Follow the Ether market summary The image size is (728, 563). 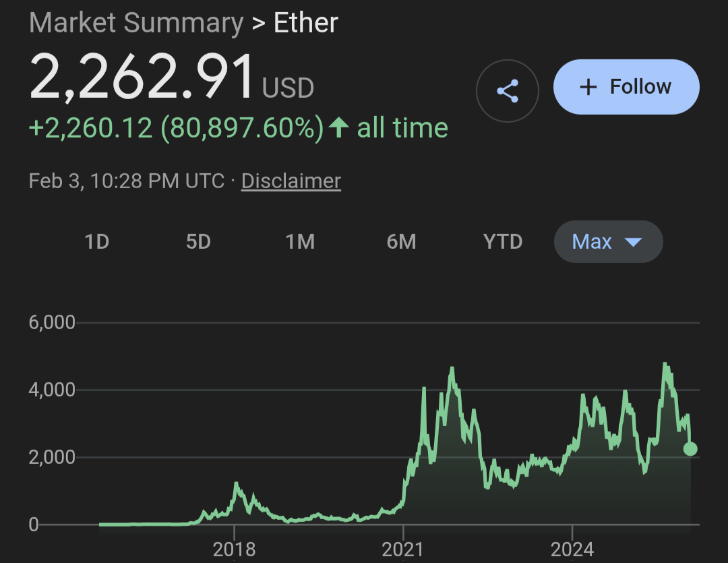[626, 87]
